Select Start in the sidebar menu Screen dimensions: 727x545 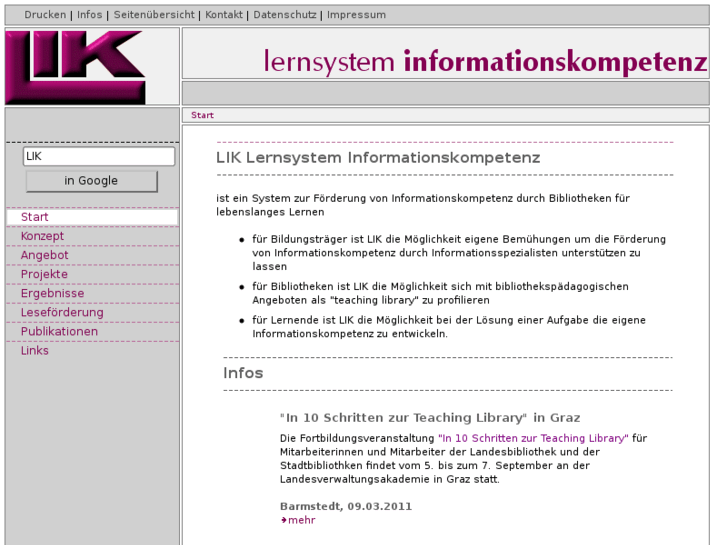click(92, 217)
